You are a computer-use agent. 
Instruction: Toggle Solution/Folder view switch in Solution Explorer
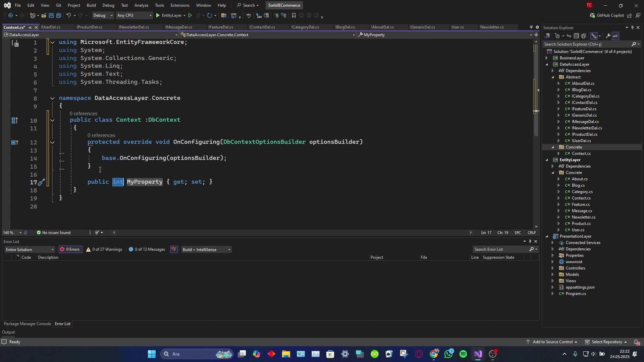547,36
